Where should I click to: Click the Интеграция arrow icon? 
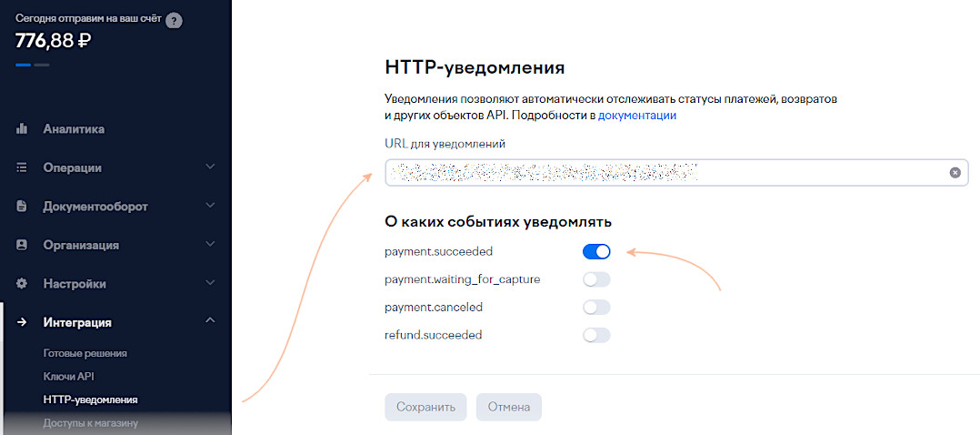pyautogui.click(x=22, y=322)
